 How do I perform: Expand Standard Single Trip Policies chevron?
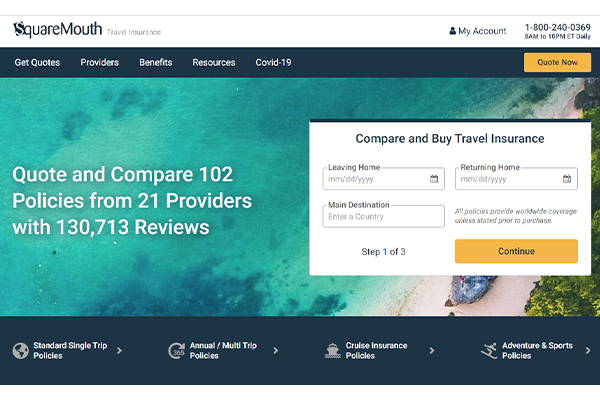click(x=119, y=350)
